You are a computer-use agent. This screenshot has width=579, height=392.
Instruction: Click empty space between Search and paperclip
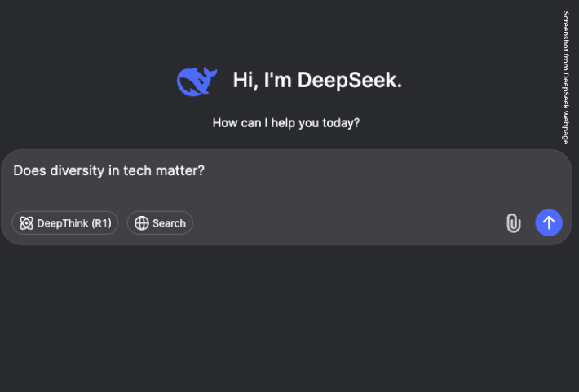(x=343, y=223)
